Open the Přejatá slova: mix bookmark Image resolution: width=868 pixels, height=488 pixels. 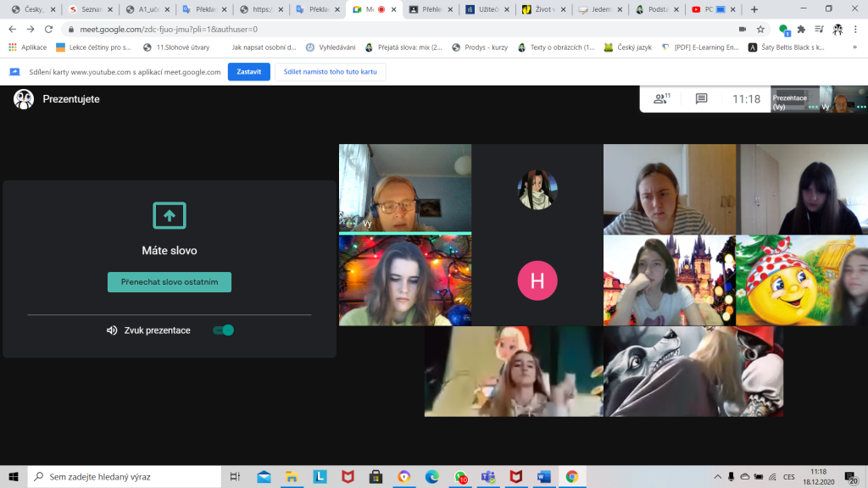(x=403, y=47)
